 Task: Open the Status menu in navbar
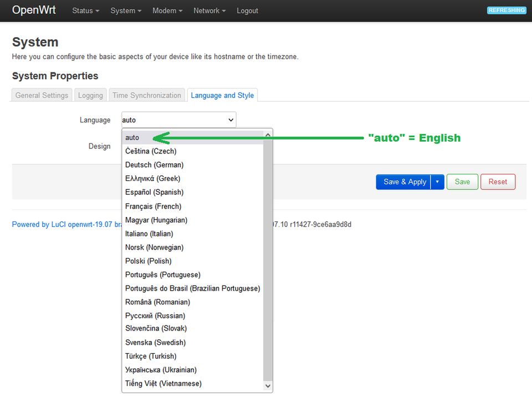click(x=85, y=11)
